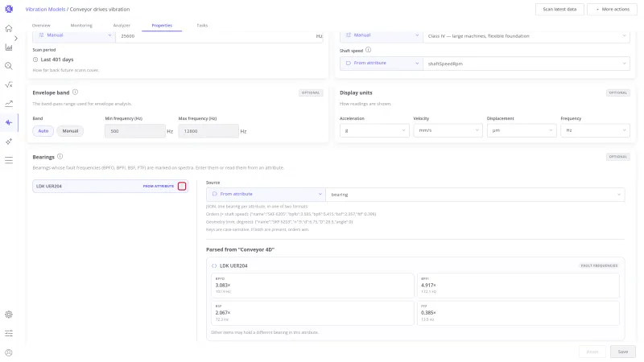The image size is (644, 362).
Task: Select the vibration waveform sidebar icon
Action: pyautogui.click(x=9, y=123)
